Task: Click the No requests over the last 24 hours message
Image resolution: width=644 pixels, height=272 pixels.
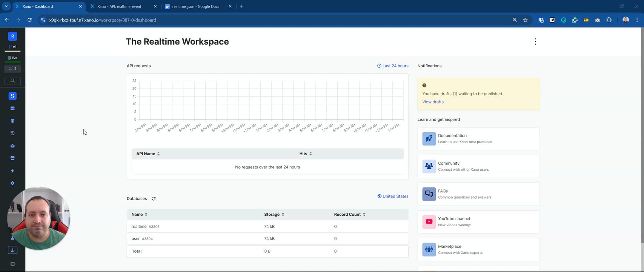Action: click(x=267, y=167)
